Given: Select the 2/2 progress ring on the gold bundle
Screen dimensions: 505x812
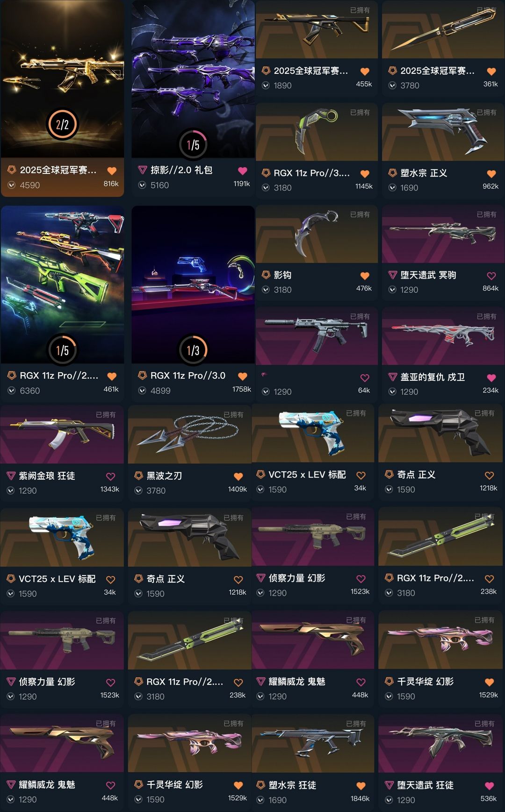Looking at the screenshot, I should 62,124.
